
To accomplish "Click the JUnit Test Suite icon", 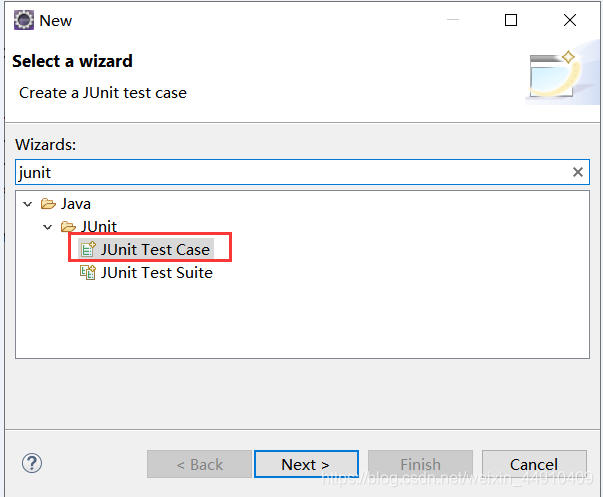I will point(88,272).
